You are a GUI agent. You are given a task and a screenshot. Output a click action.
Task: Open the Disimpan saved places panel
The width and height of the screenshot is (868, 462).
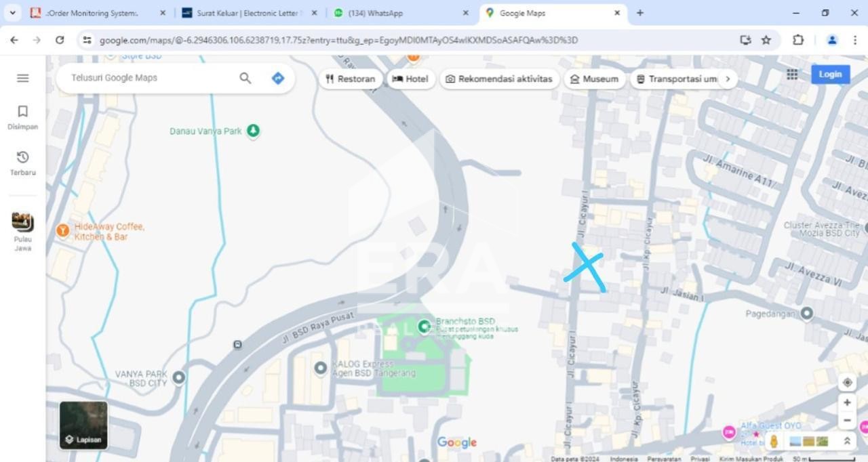click(22, 117)
